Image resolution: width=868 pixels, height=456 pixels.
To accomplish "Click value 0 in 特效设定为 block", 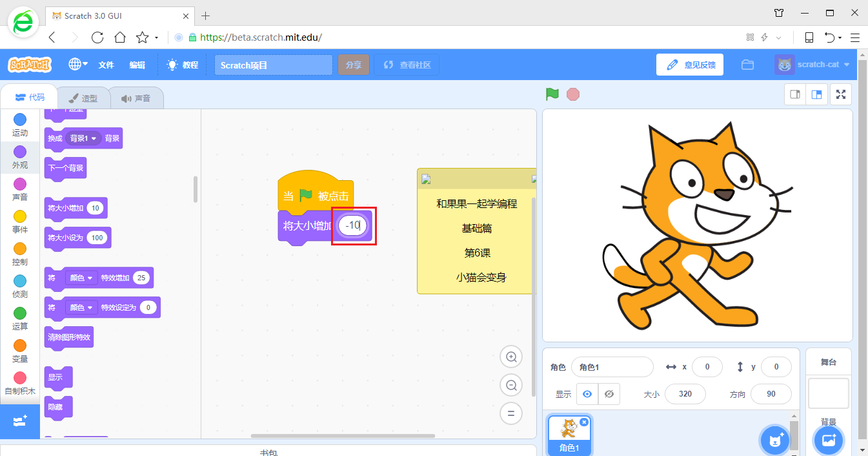I will click(148, 307).
